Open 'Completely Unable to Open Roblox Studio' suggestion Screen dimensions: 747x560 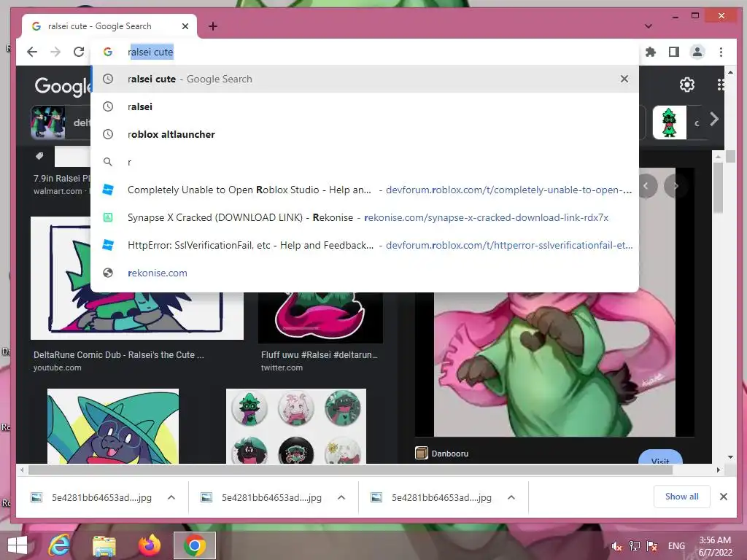[x=365, y=190]
